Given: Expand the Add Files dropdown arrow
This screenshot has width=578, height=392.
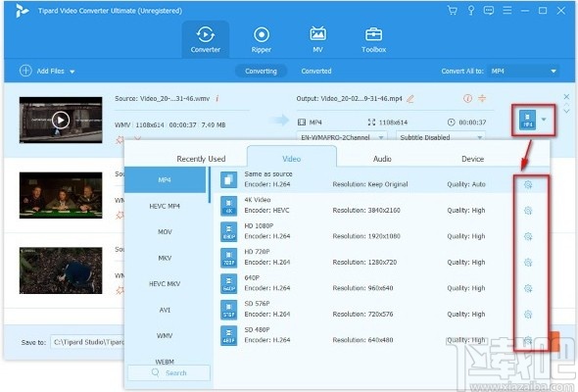Looking at the screenshot, I should pyautogui.click(x=72, y=72).
